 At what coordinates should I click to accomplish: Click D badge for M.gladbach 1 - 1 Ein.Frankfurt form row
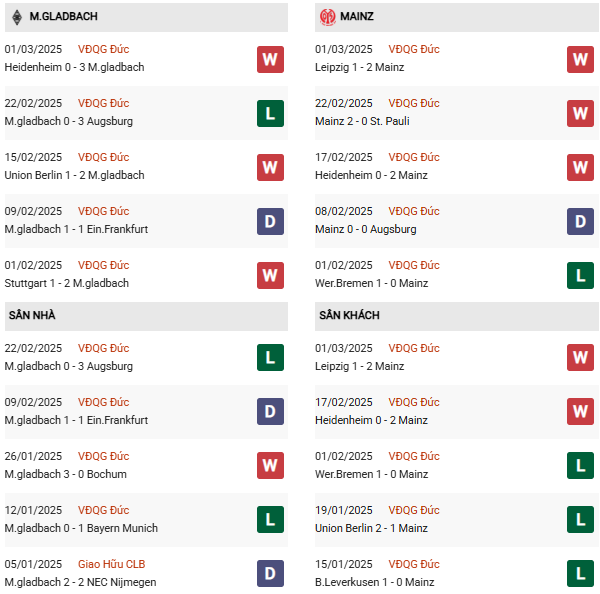(x=270, y=221)
